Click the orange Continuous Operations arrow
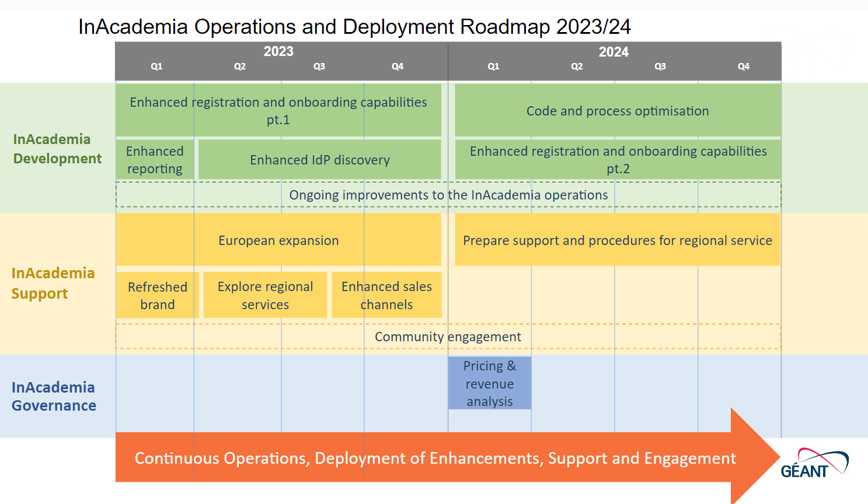The height and width of the screenshot is (504, 868). click(435, 458)
